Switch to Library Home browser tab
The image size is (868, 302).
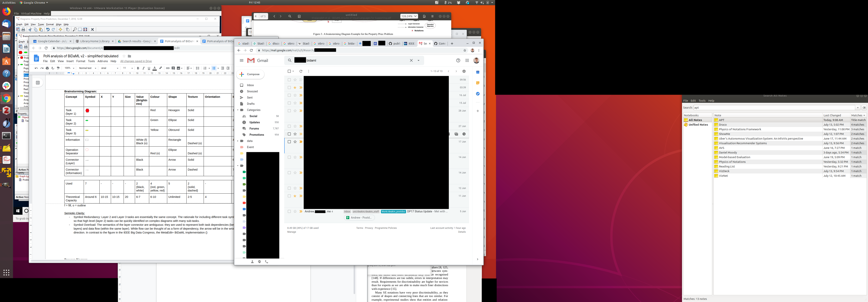click(x=94, y=41)
